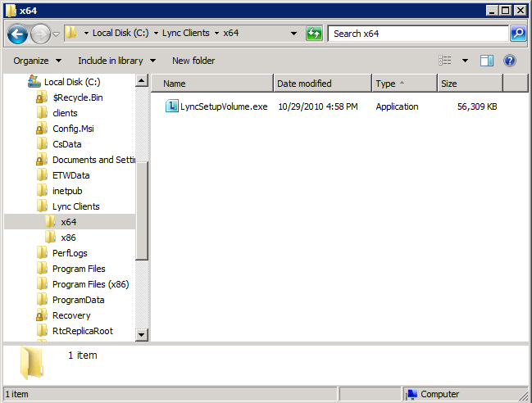Refresh the folder with the green arrows button
The height and width of the screenshot is (403, 532).
click(314, 34)
